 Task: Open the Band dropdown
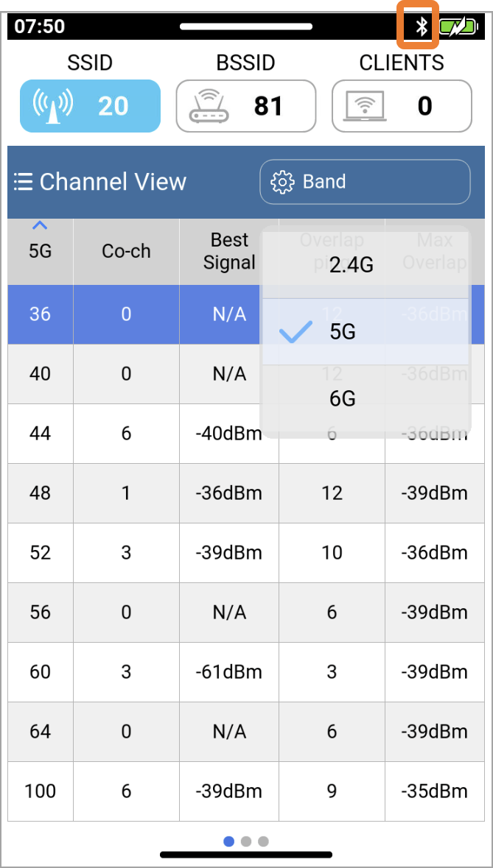pos(365,182)
